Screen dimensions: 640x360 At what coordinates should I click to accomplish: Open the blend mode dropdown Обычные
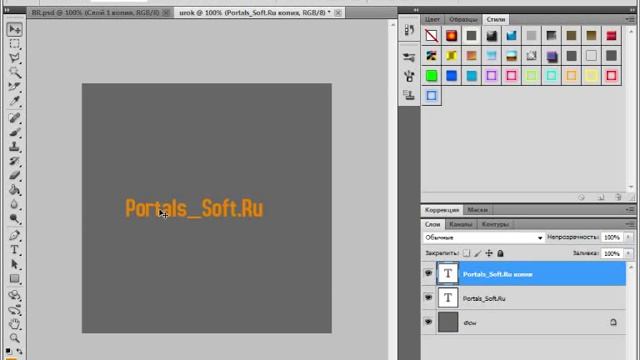(484, 238)
